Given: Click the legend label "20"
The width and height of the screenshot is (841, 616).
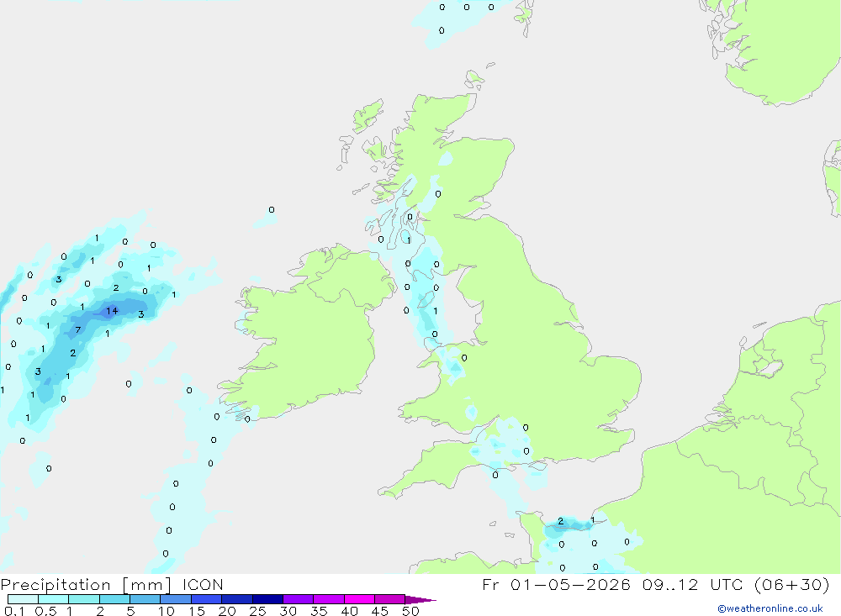Looking at the screenshot, I should click(227, 611).
